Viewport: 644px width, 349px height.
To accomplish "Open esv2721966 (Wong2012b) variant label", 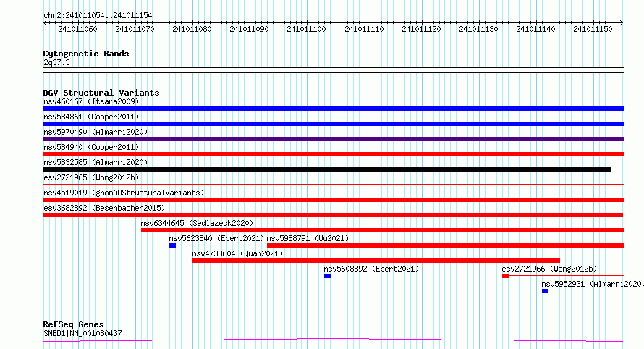I will click(x=549, y=269).
